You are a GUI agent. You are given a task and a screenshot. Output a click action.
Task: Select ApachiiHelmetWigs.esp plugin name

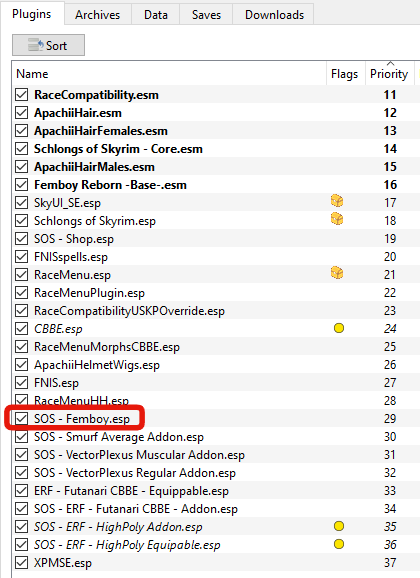coord(97,365)
